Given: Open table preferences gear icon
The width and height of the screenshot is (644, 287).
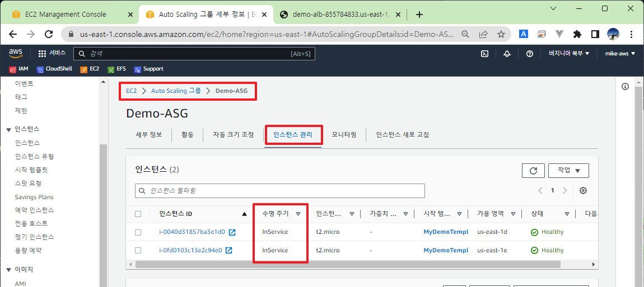Looking at the screenshot, I should 583,191.
